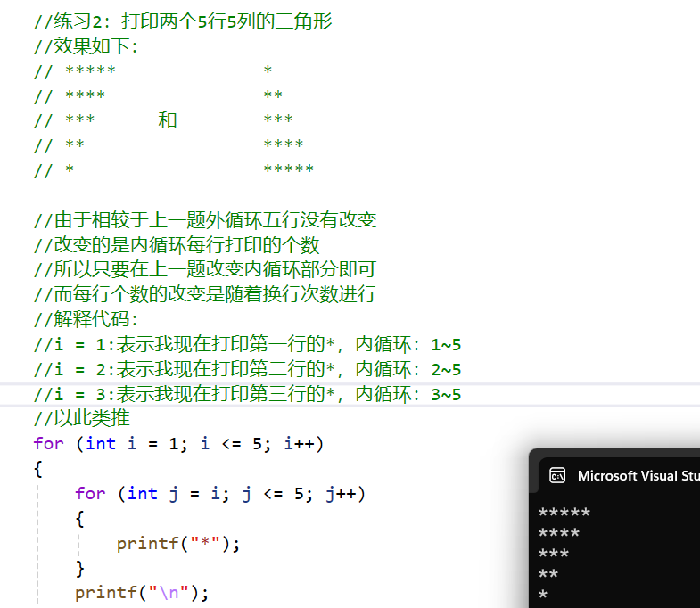This screenshot has width=700, height=608.
Task: Click the statement printf("\n");
Action: tap(142, 593)
